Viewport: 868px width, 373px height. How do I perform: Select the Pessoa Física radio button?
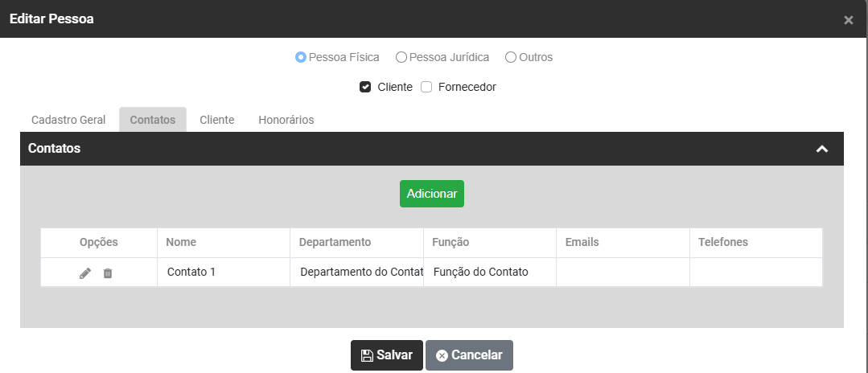(301, 57)
